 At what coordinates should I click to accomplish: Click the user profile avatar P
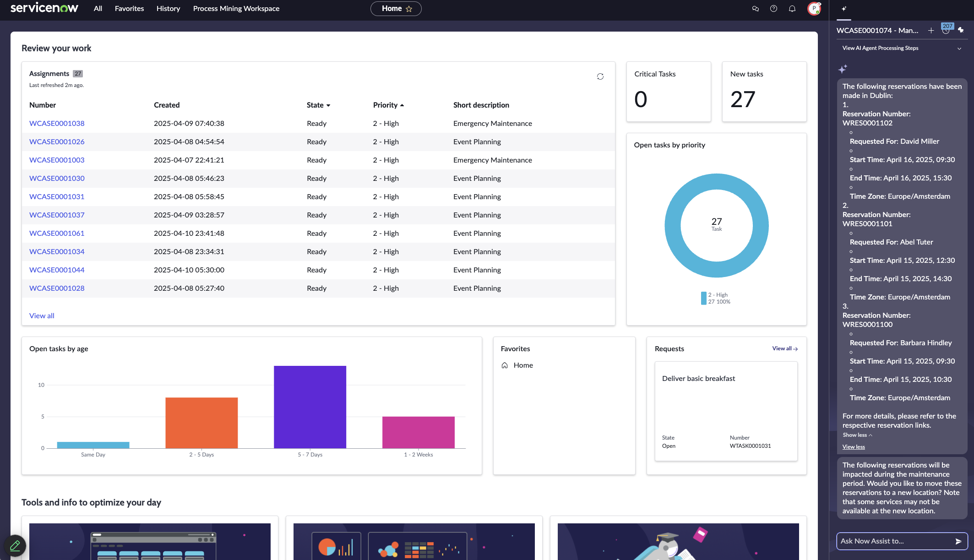tap(814, 9)
